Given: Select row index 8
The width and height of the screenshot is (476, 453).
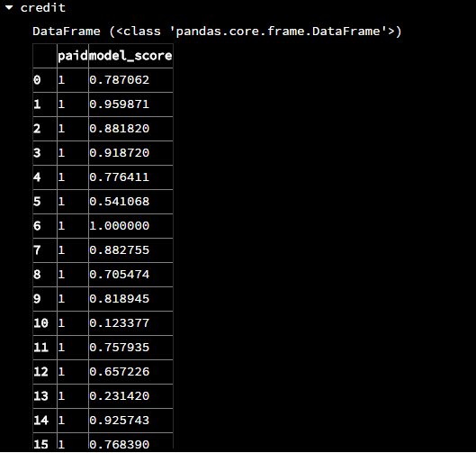Looking at the screenshot, I should pos(37,275).
